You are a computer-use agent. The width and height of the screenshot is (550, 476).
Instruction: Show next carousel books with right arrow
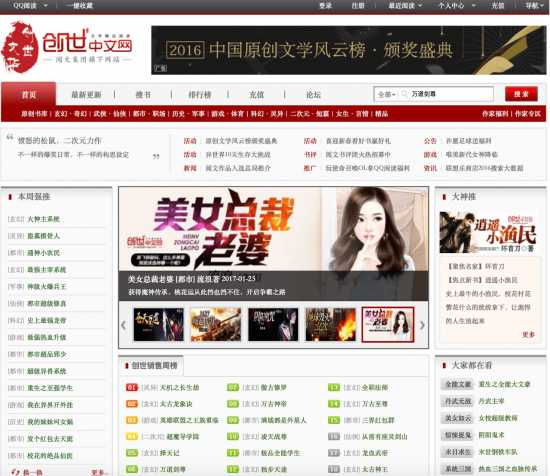(422, 325)
